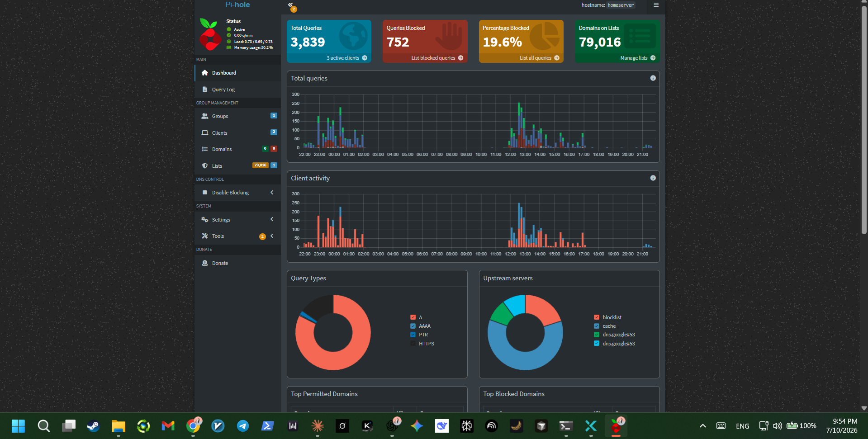The width and height of the screenshot is (868, 439).
Task: Expand the Disable Blocking submenu chevron
Action: pyautogui.click(x=272, y=193)
